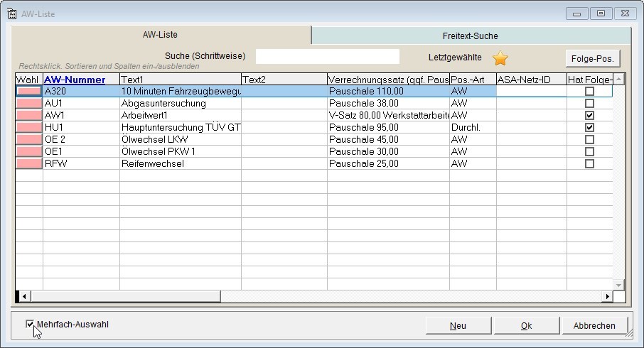This screenshot has width=644, height=348.
Task: Click the Text1 column header
Action: (181, 80)
